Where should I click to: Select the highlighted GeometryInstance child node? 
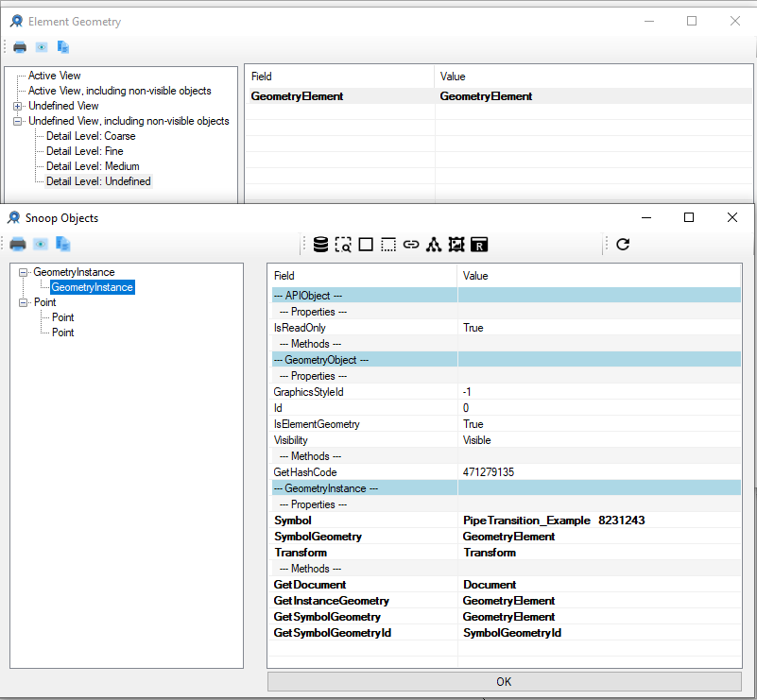pyautogui.click(x=93, y=287)
